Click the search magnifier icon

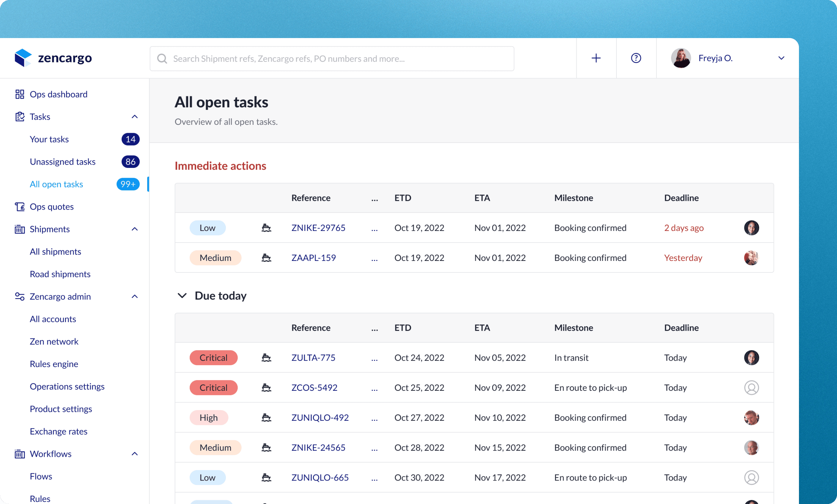pyautogui.click(x=162, y=59)
